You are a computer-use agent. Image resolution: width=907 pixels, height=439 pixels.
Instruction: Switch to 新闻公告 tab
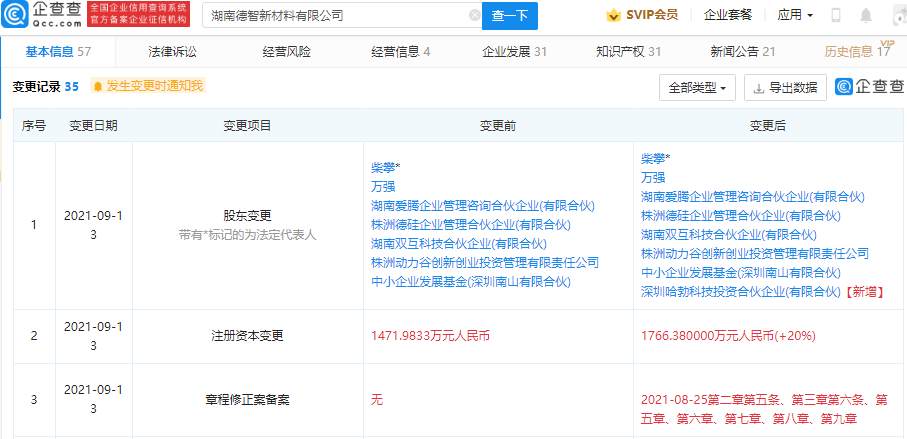click(743, 52)
